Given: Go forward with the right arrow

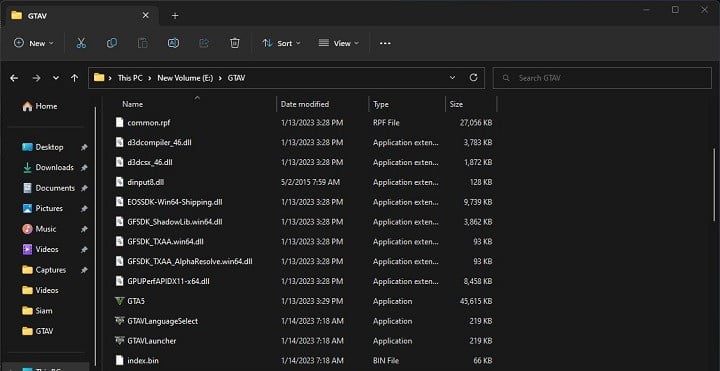Looking at the screenshot, I should pos(36,78).
